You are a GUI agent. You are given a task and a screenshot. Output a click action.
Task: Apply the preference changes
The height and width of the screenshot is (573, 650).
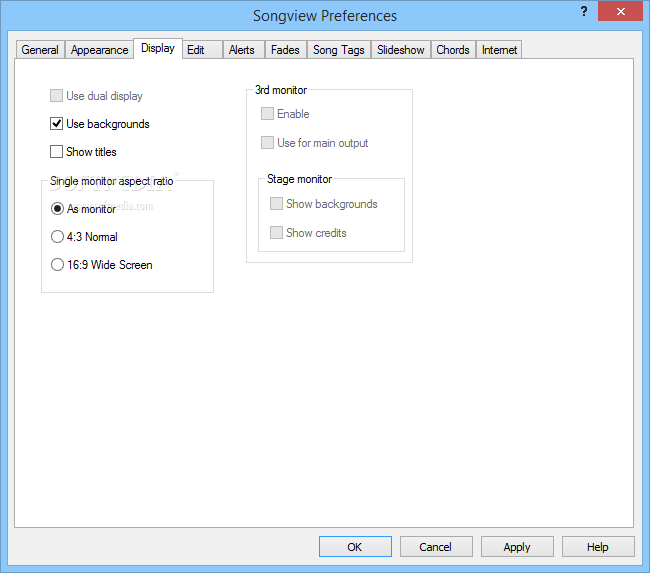pyautogui.click(x=517, y=546)
